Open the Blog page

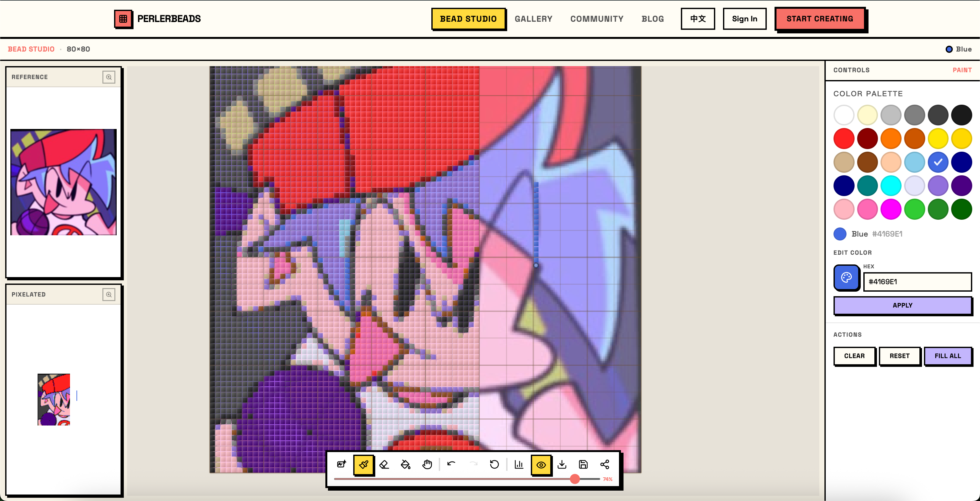tap(652, 19)
